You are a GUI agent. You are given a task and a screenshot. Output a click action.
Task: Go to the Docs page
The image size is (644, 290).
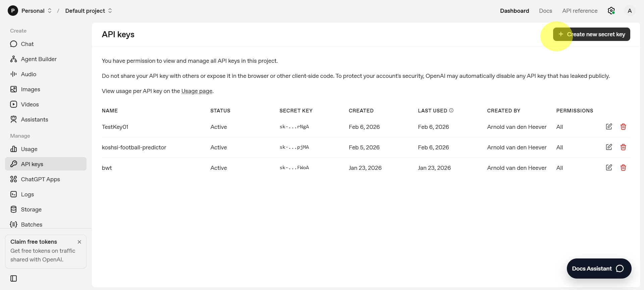point(545,11)
